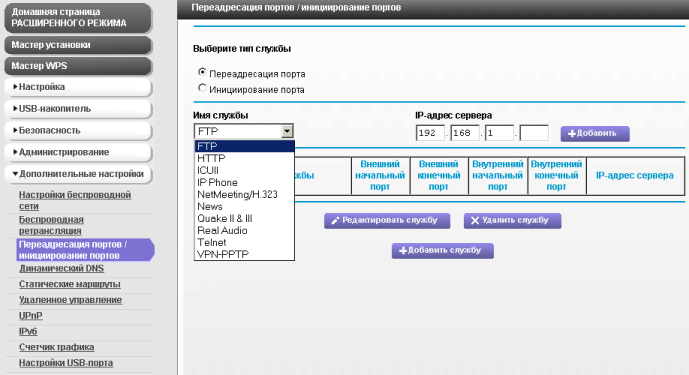Screen dimensions: 689x375
Task: Open the IPv6 link
Action: click(28, 331)
